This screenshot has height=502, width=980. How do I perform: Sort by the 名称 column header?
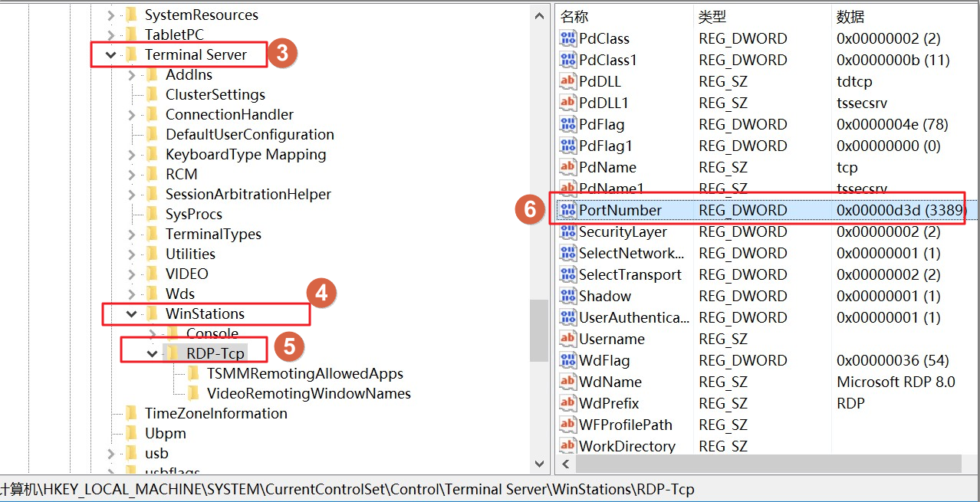(574, 16)
